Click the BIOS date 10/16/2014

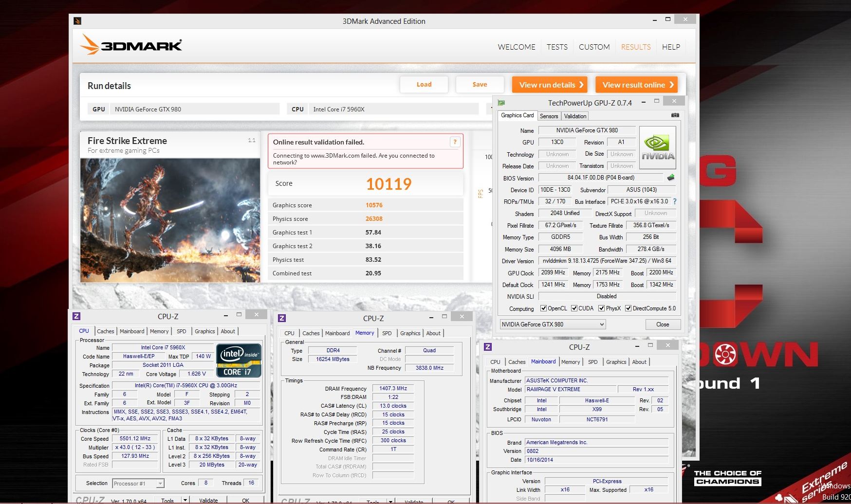[x=596, y=460]
